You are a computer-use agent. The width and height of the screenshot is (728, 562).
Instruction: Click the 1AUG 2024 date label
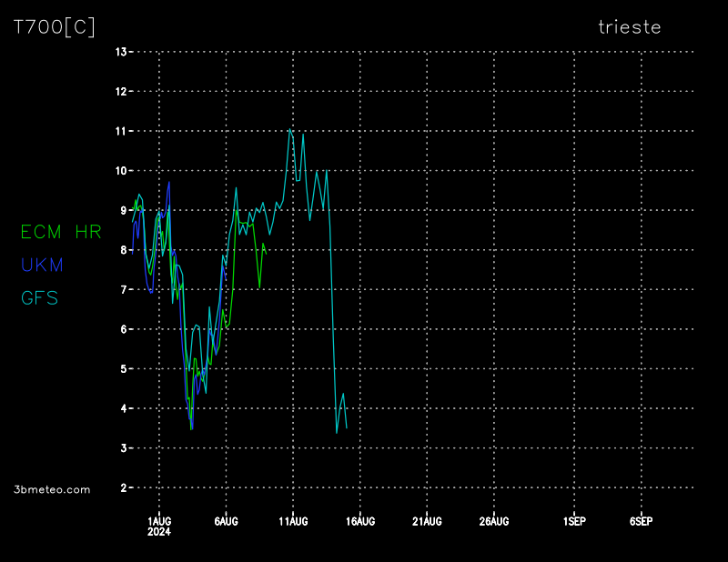tap(159, 526)
